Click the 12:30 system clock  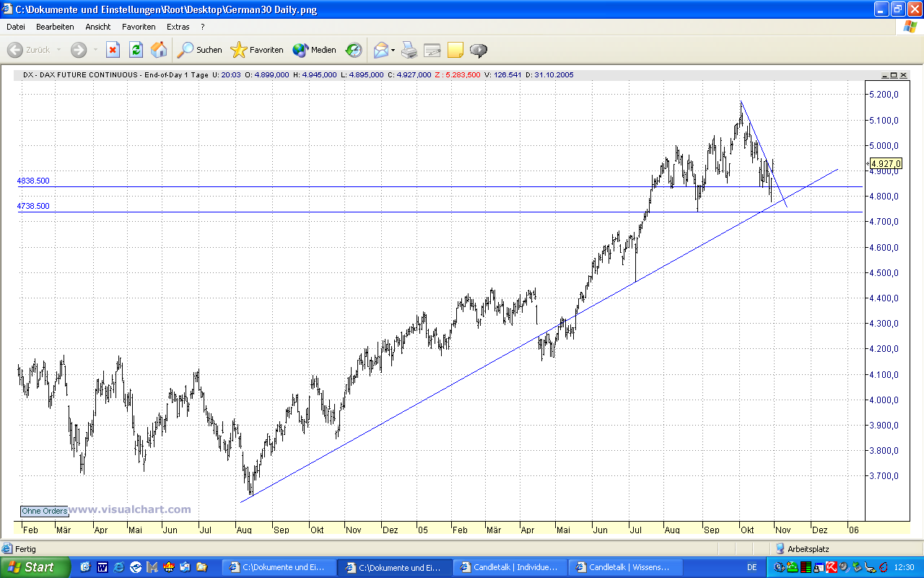[x=906, y=567]
